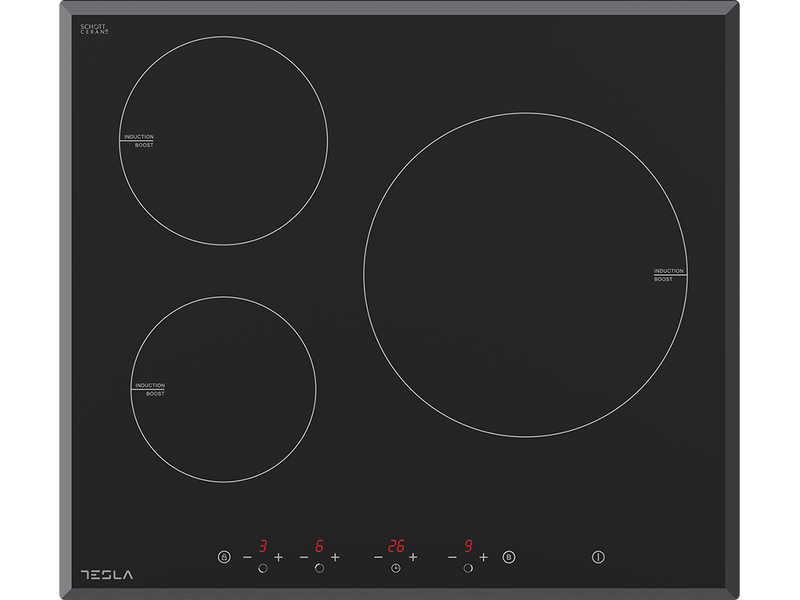The width and height of the screenshot is (800, 600).
Task: Click the red 26 timer display
Action: (x=396, y=546)
